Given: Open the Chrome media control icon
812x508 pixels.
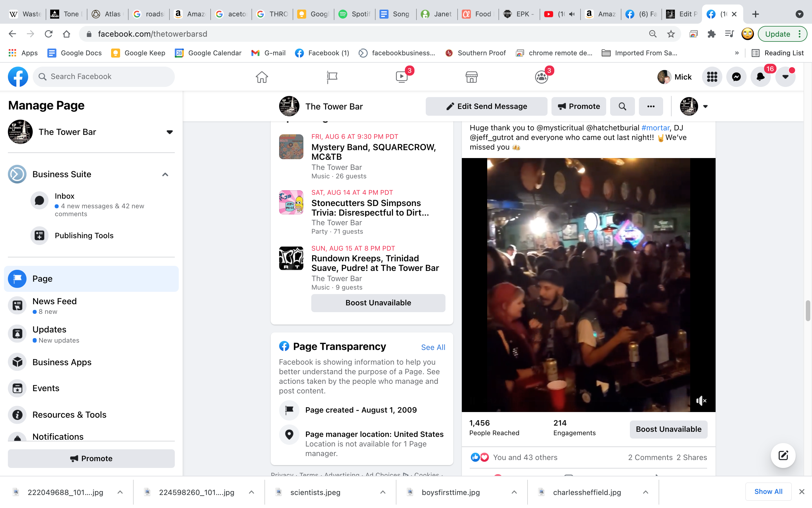Looking at the screenshot, I should 729,34.
